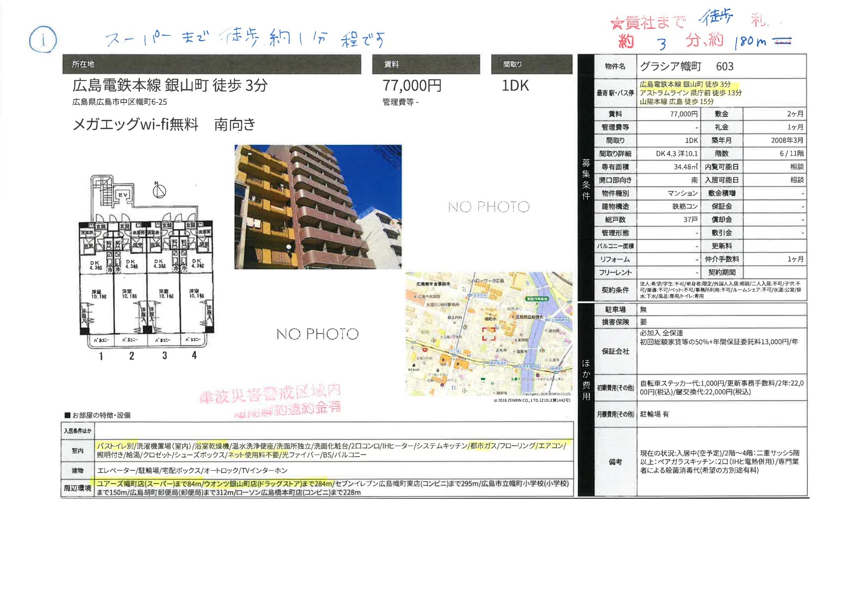This screenshot has height=614, width=868.
Task: Click the 賃料 header bar
Action: (426, 64)
